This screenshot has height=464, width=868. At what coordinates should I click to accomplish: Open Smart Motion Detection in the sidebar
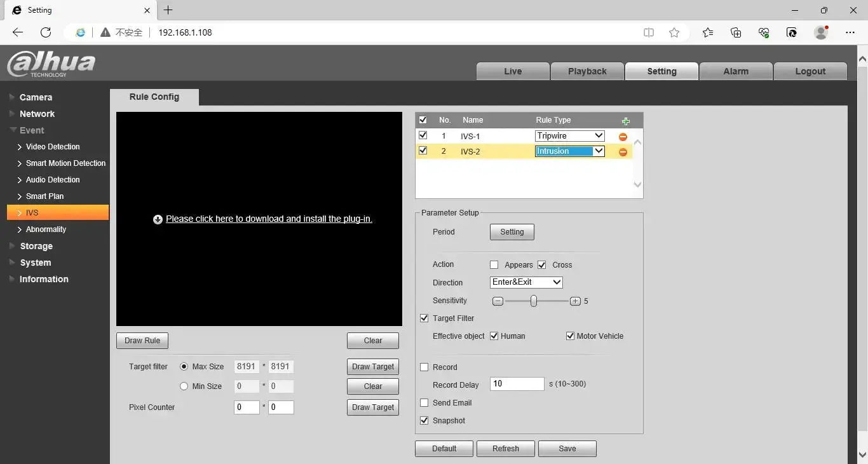65,163
